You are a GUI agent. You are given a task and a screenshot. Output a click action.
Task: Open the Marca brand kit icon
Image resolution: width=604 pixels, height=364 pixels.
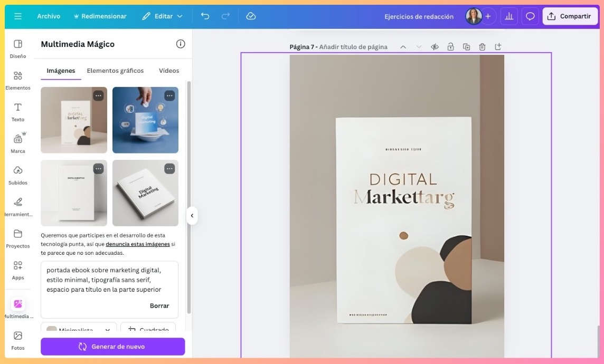[18, 143]
